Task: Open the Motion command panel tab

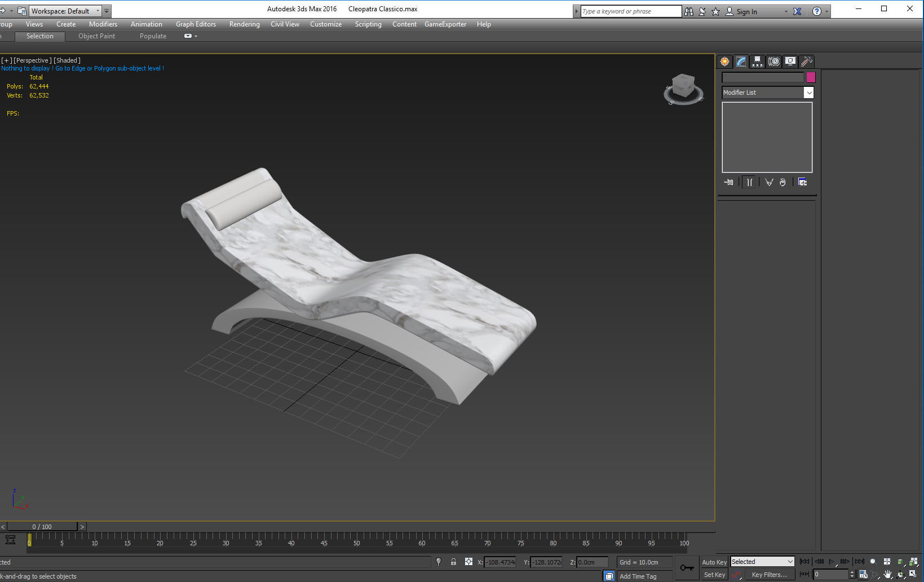Action: point(773,61)
